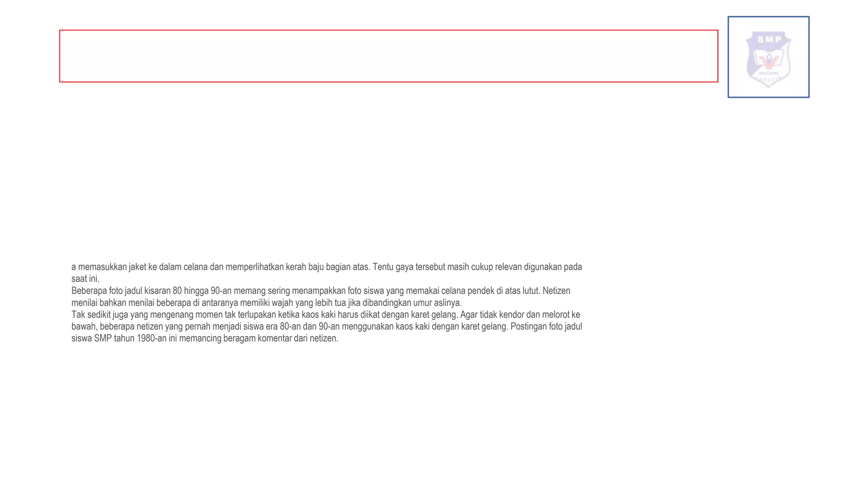Click the word 'kisaran' in the text

point(157,291)
